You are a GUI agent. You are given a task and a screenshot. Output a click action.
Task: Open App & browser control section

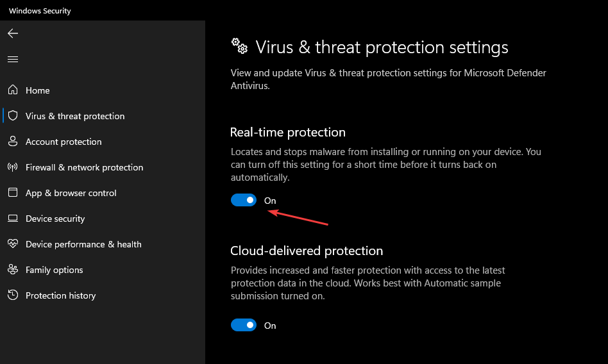click(x=71, y=193)
